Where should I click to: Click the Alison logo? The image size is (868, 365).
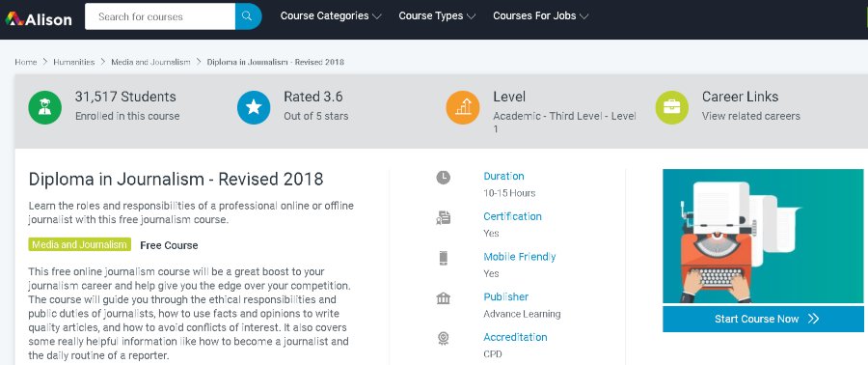(39, 19)
